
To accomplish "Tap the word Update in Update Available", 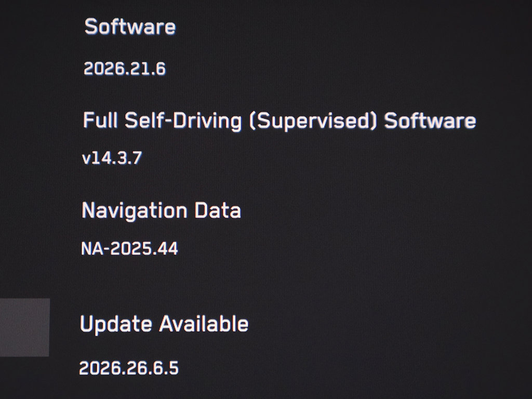I will [116, 324].
